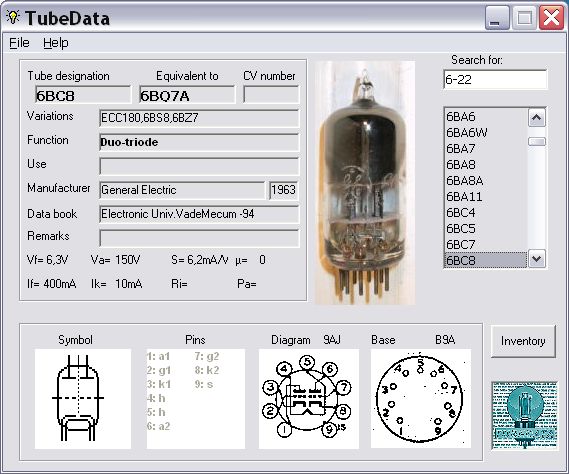Screen dimensions: 569x474
Task: Click the tube list scrollbar thumb
Action: [x=537, y=141]
